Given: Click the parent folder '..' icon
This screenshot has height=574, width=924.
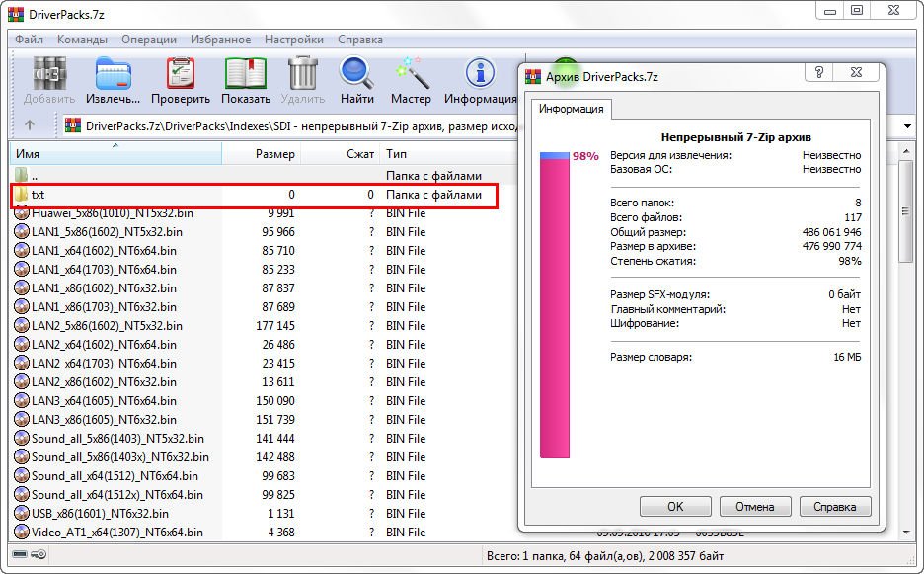Looking at the screenshot, I should (x=21, y=175).
